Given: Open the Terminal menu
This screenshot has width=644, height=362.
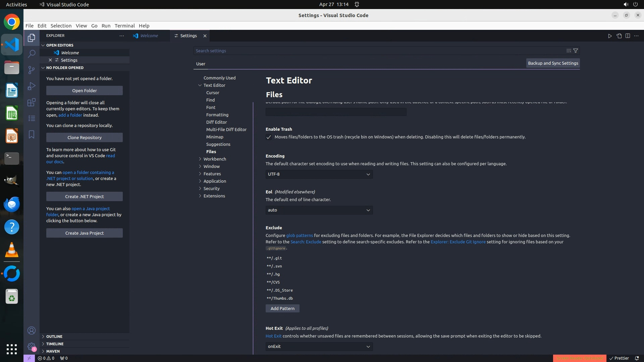Looking at the screenshot, I should [x=124, y=26].
